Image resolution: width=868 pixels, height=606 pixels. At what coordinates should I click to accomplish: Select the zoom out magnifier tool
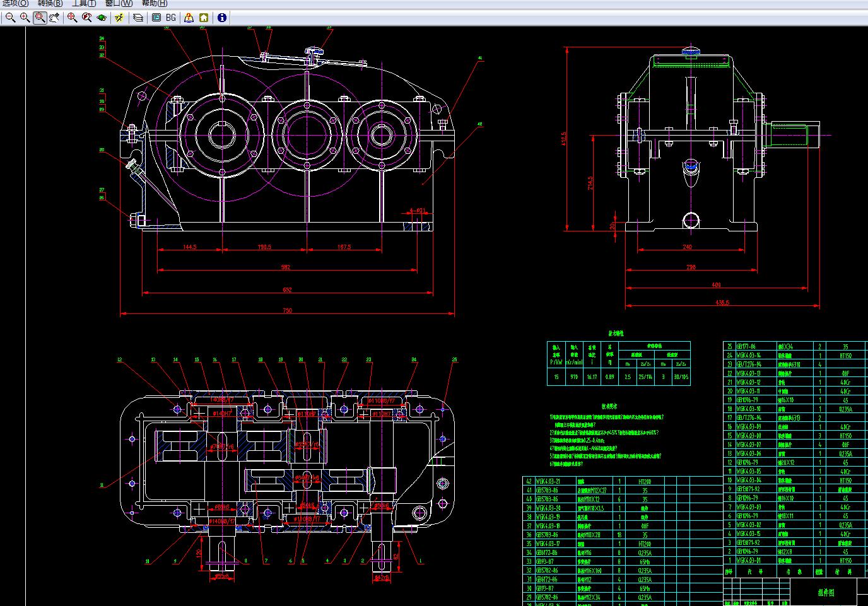click(x=10, y=18)
